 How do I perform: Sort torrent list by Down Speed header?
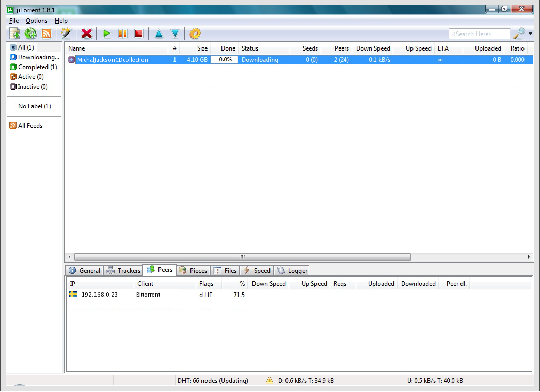(x=373, y=48)
